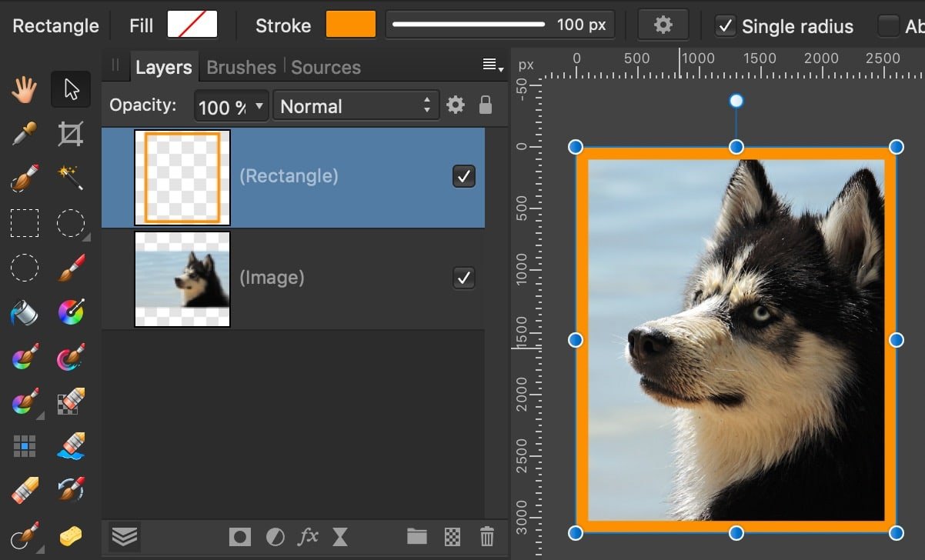Hide the Rectangle layer
Screen dimensions: 925x560
(x=463, y=176)
